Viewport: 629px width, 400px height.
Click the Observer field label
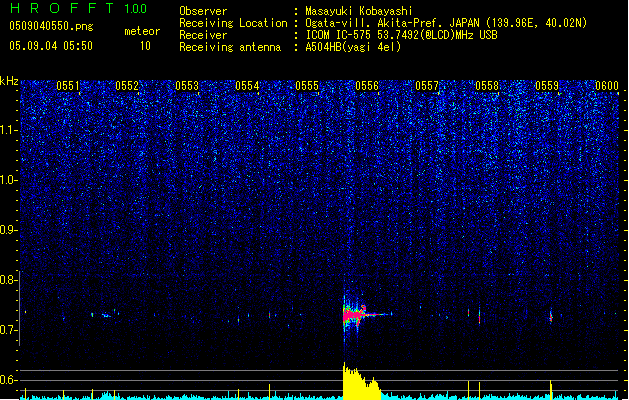click(203, 11)
